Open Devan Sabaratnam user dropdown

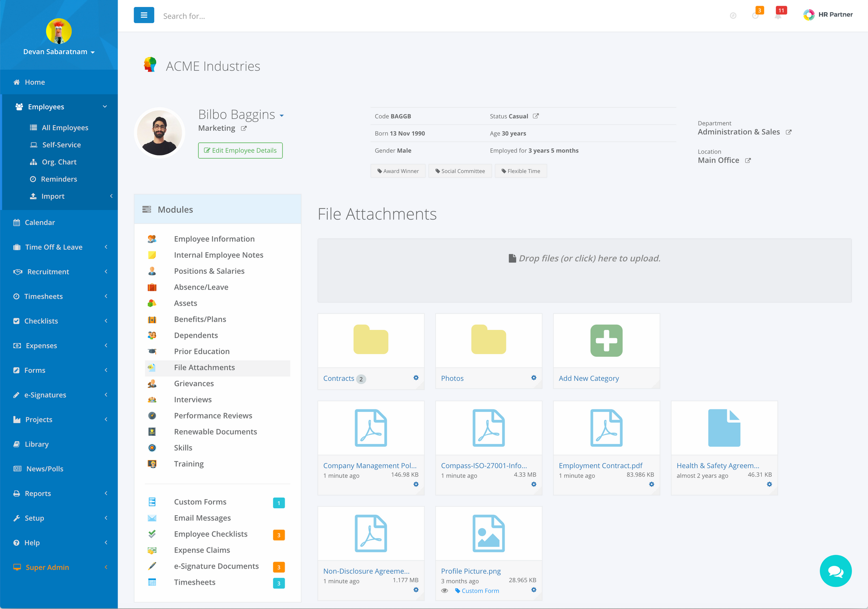coord(59,52)
